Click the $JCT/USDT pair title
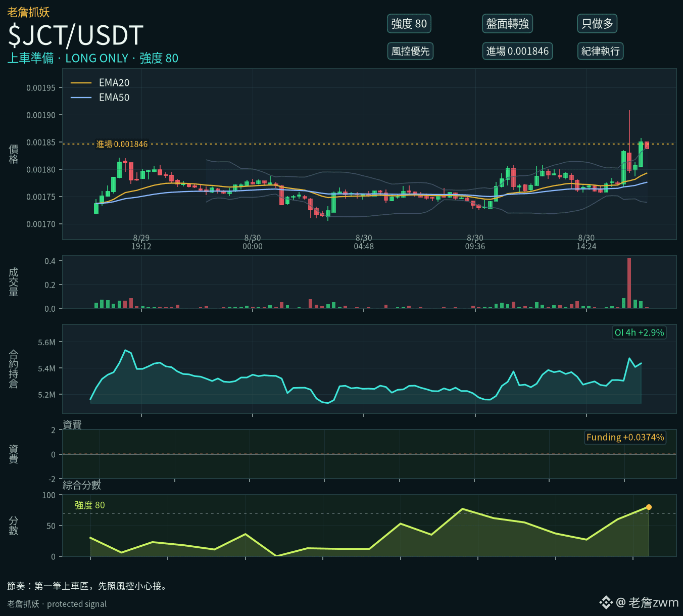The image size is (683, 616). [x=76, y=35]
